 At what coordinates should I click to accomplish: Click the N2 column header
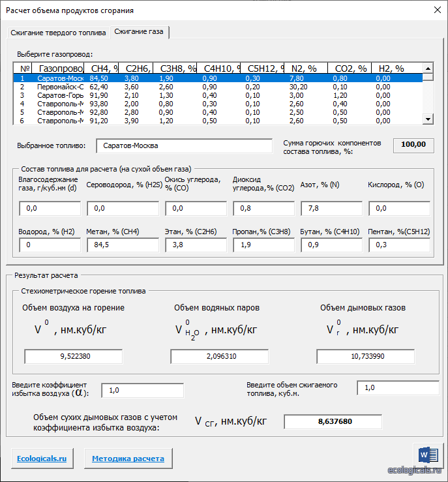306,68
